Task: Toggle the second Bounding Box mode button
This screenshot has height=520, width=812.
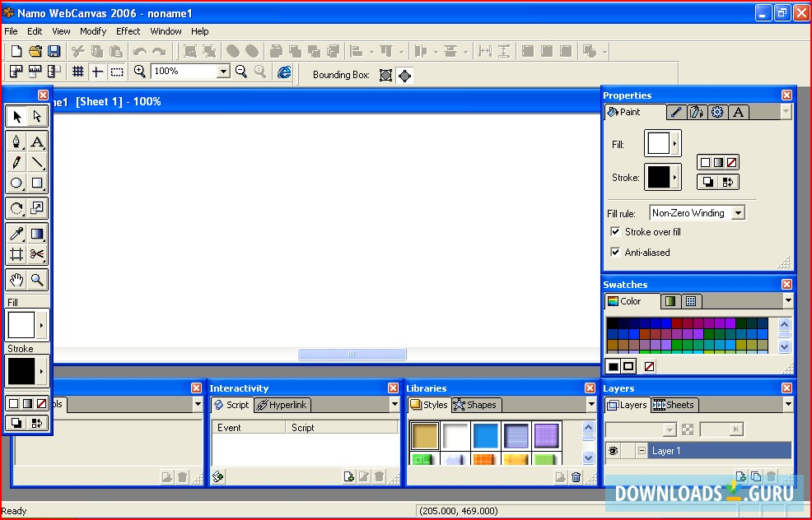Action: pos(404,76)
